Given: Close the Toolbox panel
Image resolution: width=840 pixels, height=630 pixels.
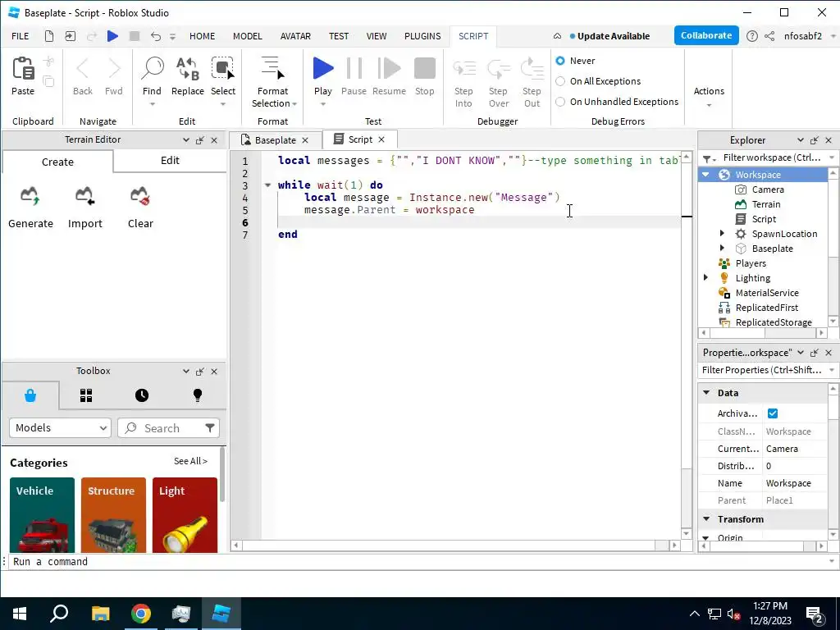Looking at the screenshot, I should coord(214,372).
